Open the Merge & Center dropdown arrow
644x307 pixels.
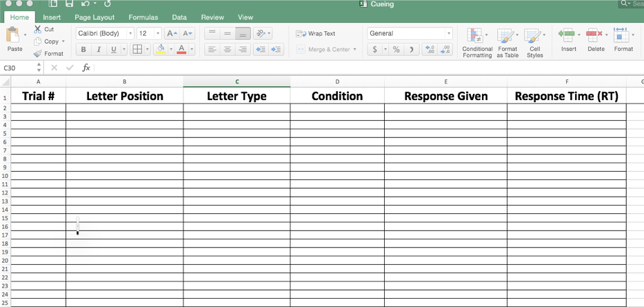coord(355,49)
